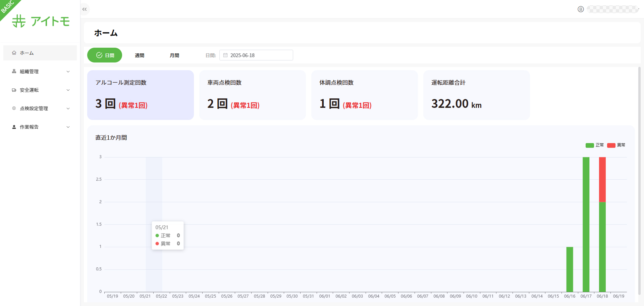Click the 点検設定管理 settings icon
The image size is (644, 306).
[x=14, y=108]
